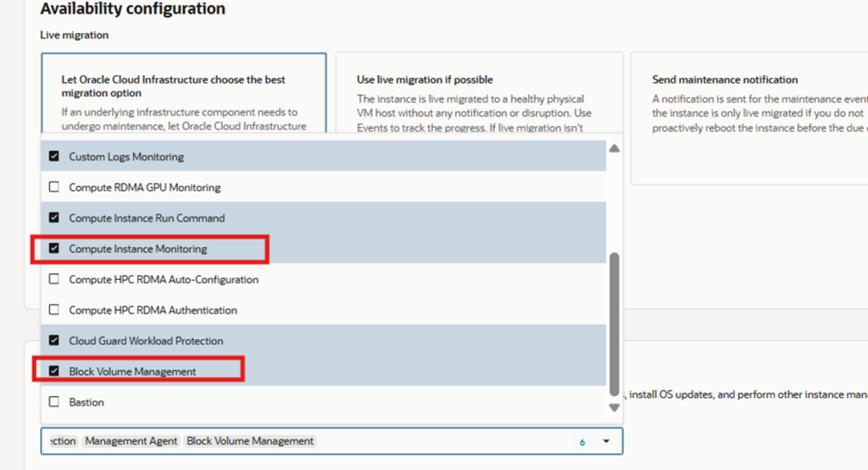868x470 pixels.
Task: Toggle Block Volume Management checkbox
Action: (54, 372)
